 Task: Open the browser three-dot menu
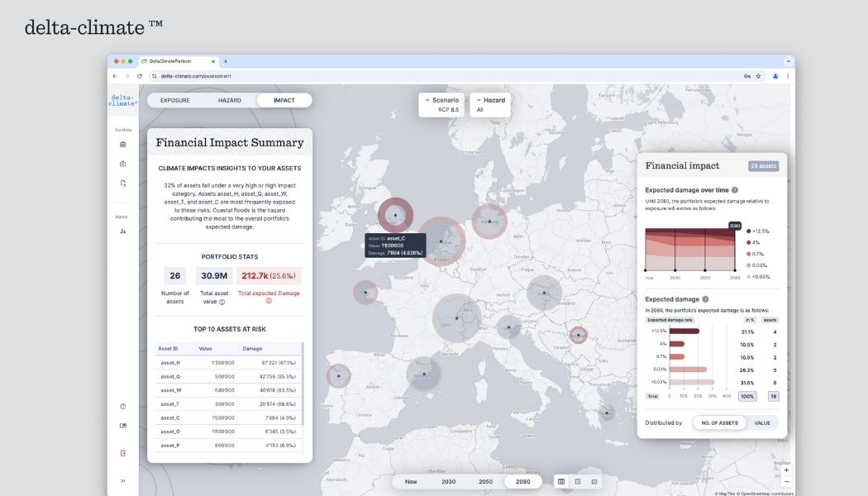tap(788, 76)
